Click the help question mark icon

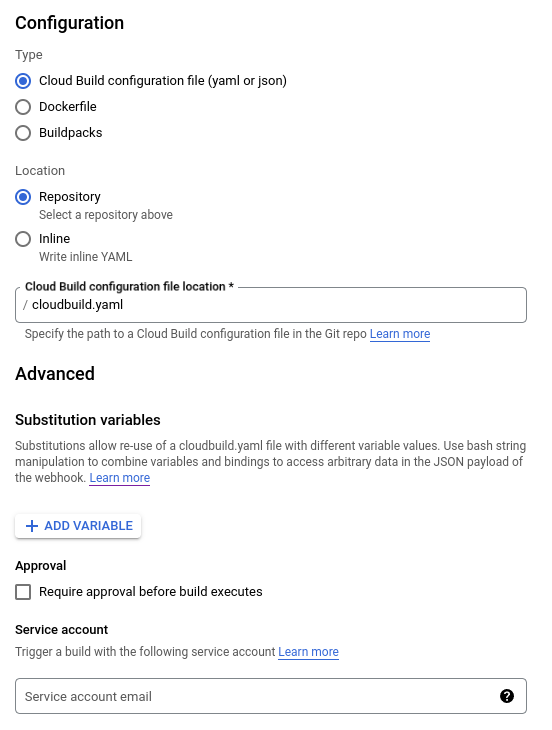(x=507, y=696)
